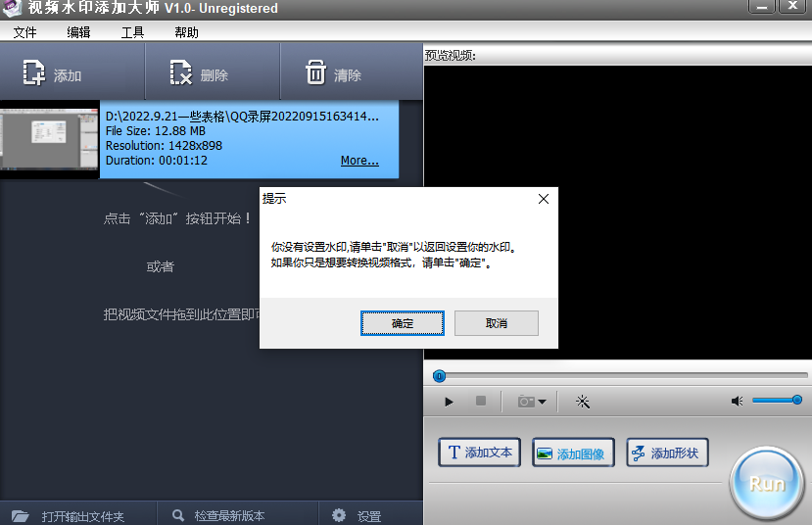
Task: Confirm dialog with 确定 button
Action: (403, 323)
